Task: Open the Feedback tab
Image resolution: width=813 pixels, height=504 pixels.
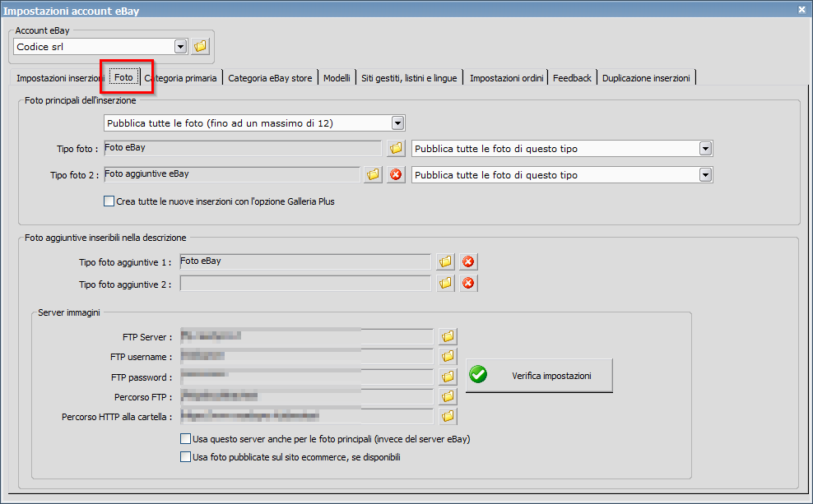Action: pos(573,78)
